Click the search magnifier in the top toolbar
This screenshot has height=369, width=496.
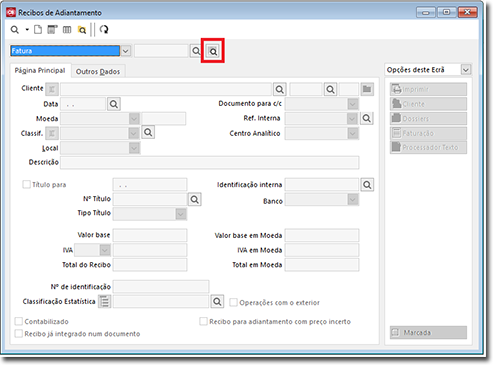point(15,30)
